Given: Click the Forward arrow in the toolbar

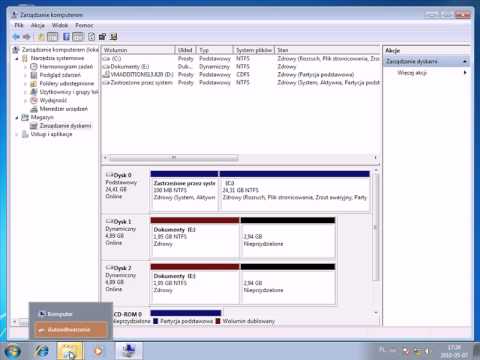Looking at the screenshot, I should [x=27, y=37].
